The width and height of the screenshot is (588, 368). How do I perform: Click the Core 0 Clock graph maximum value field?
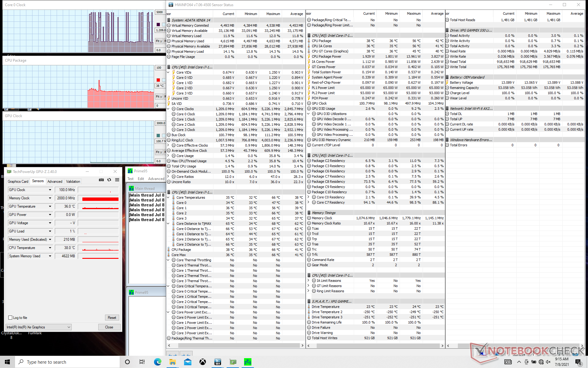coord(160,12)
